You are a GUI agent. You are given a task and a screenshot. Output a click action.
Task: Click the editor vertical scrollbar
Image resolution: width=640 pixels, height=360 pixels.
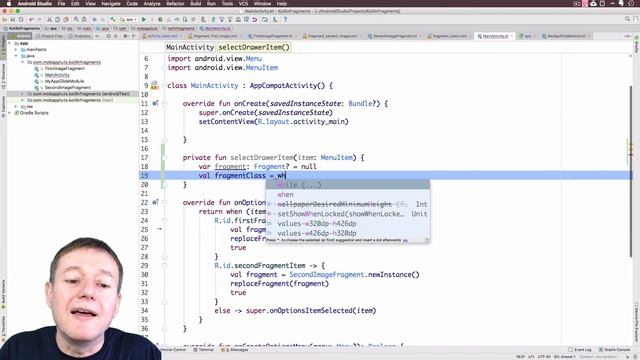pos(632,171)
